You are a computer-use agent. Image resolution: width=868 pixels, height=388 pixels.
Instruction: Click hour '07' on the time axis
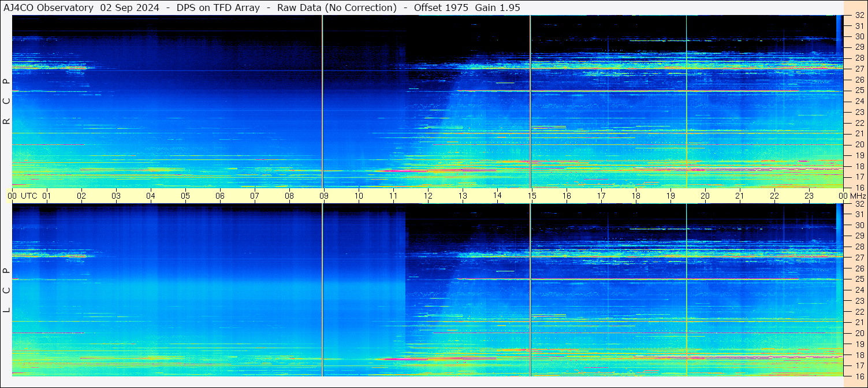point(255,196)
